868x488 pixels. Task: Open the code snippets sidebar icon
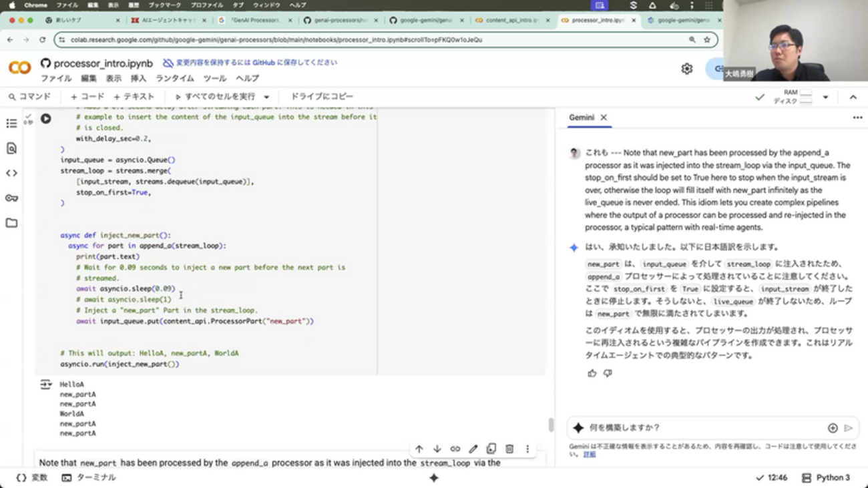point(11,174)
